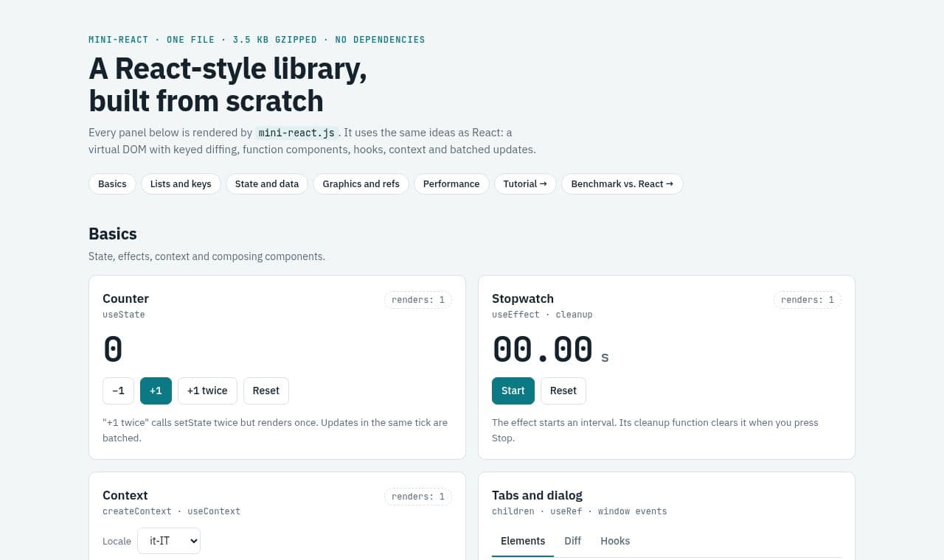
Task: Click the Basics section heading
Action: (x=113, y=234)
